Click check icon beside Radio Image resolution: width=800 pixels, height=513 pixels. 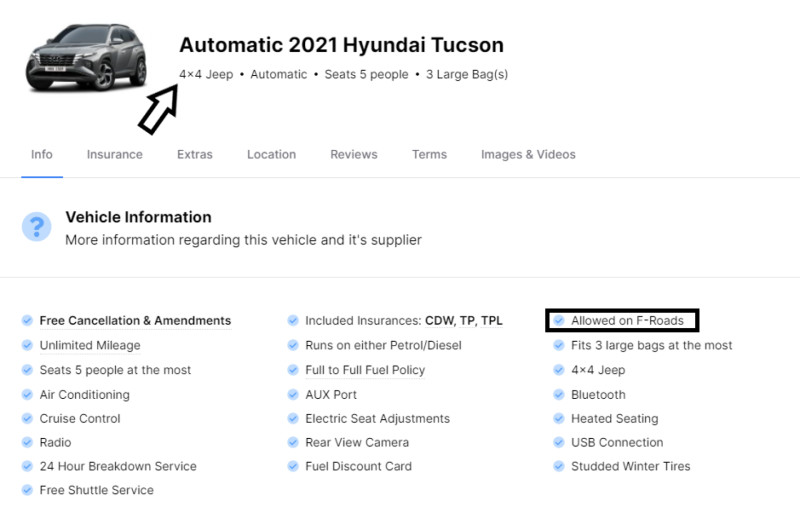click(x=27, y=442)
